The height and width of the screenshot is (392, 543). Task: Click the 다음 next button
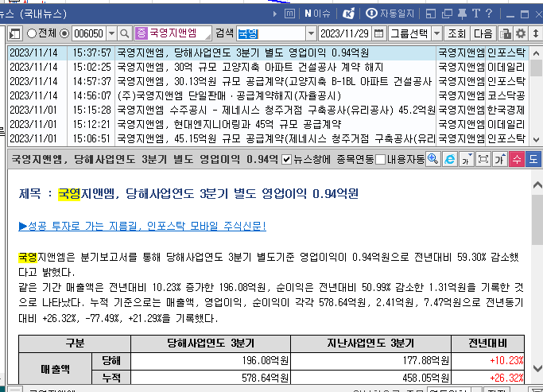(483, 34)
